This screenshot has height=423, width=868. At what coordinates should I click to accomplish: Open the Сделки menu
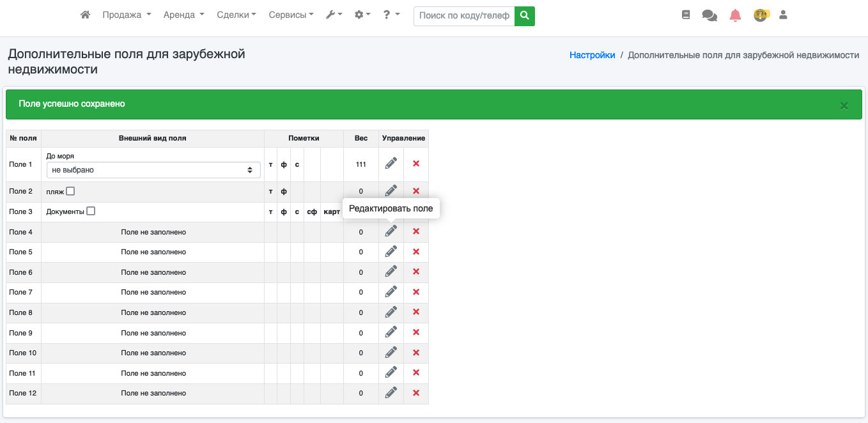236,15
